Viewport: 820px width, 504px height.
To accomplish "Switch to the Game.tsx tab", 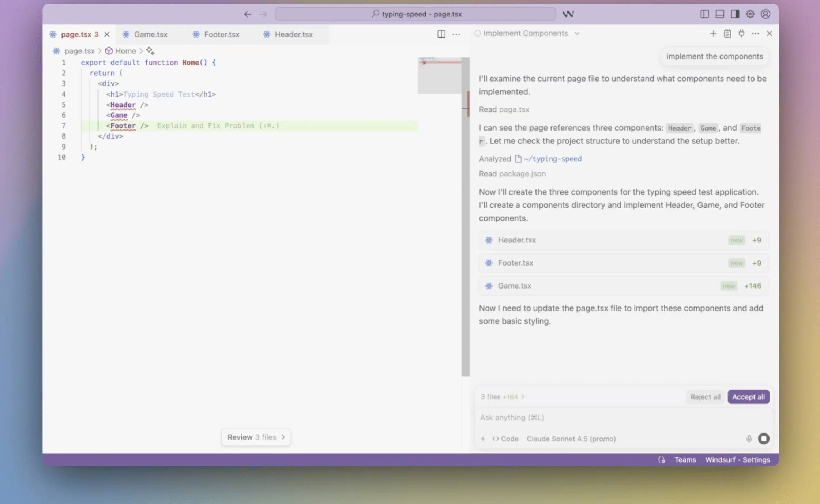I will 150,34.
